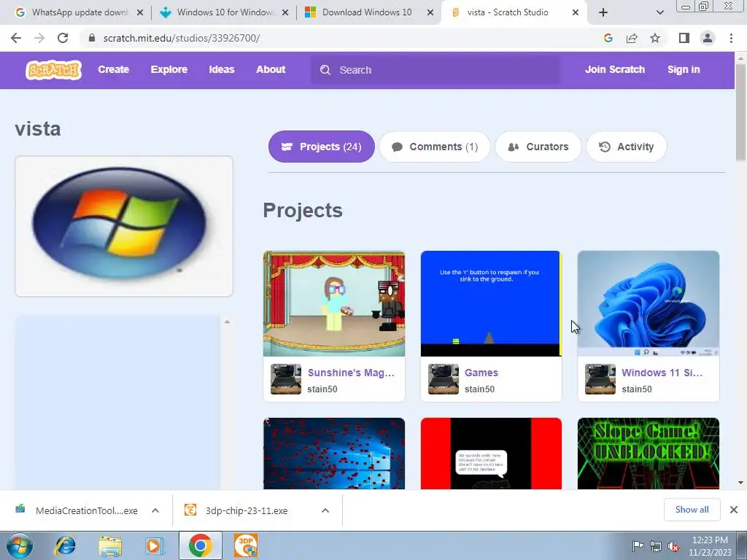Screen dimensions: 747x560
Task: Click the Join Scratch link
Action: click(614, 69)
